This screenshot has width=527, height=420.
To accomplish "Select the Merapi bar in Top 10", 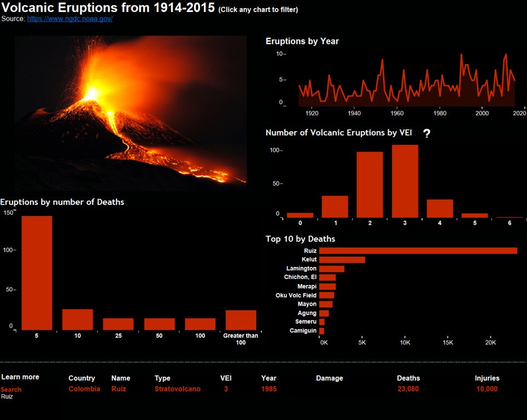I will (x=327, y=287).
